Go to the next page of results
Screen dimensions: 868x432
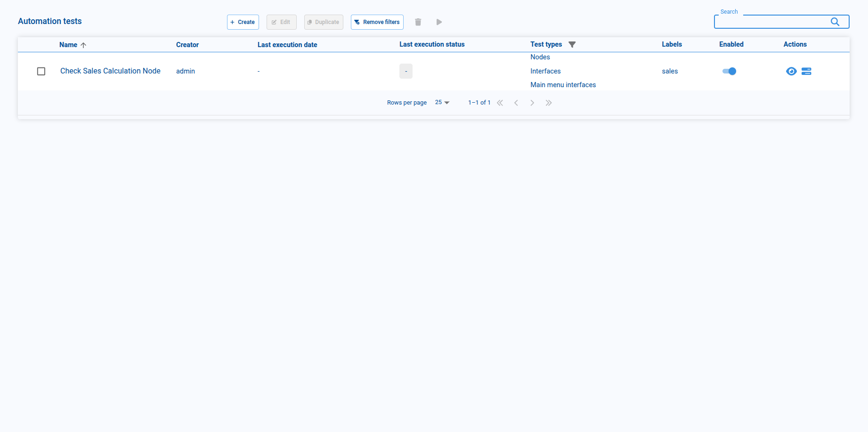pos(532,103)
